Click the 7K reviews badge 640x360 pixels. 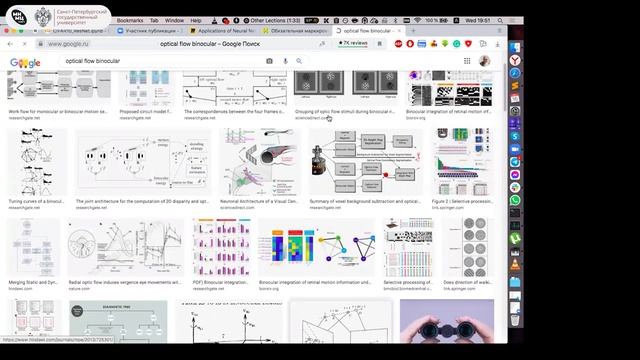click(353, 43)
